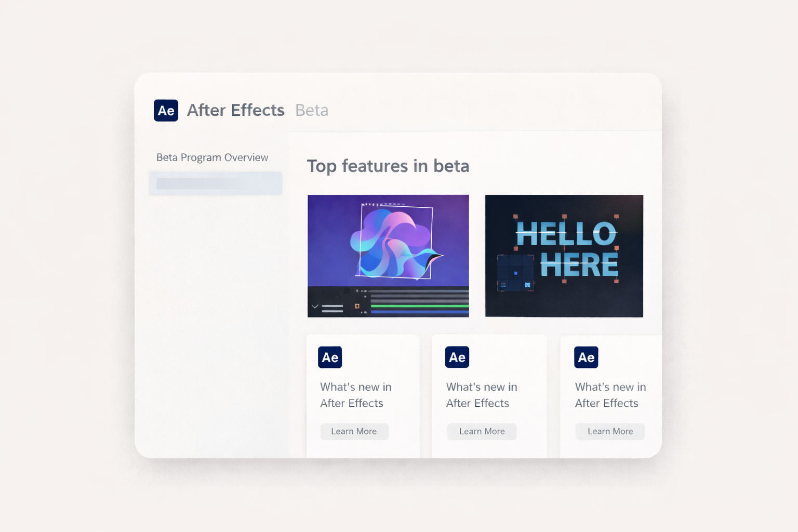798x532 pixels.
Task: Click "What's new in After Effects" in rightmost card
Action: point(610,395)
